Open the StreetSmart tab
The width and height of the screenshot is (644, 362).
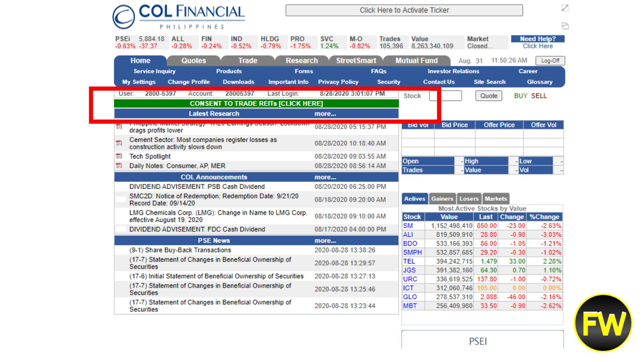[356, 61]
